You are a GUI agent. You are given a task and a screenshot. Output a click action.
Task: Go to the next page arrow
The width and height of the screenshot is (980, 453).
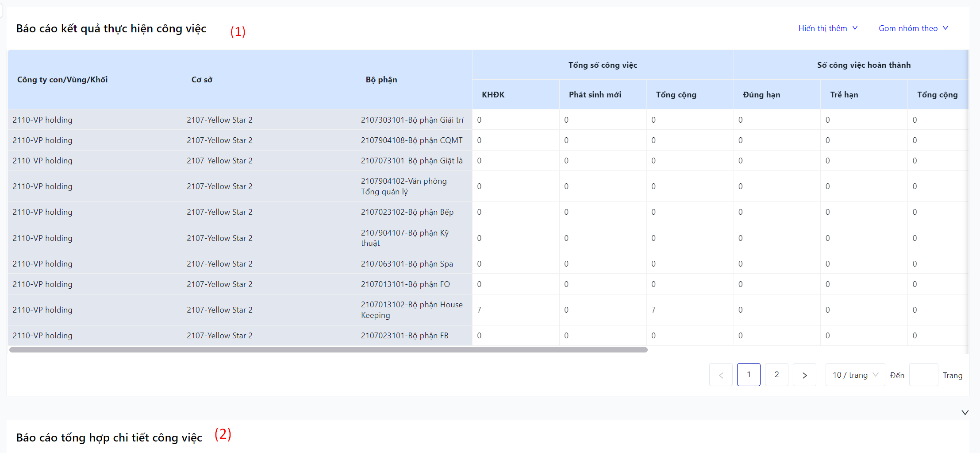(x=804, y=375)
